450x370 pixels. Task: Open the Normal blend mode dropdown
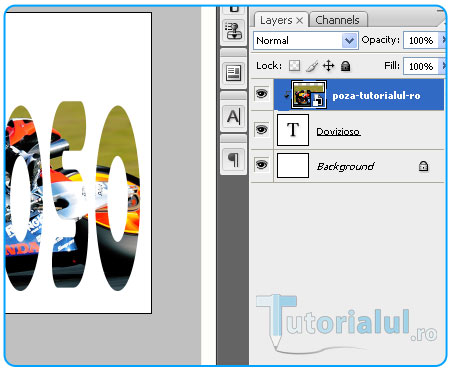coord(306,41)
